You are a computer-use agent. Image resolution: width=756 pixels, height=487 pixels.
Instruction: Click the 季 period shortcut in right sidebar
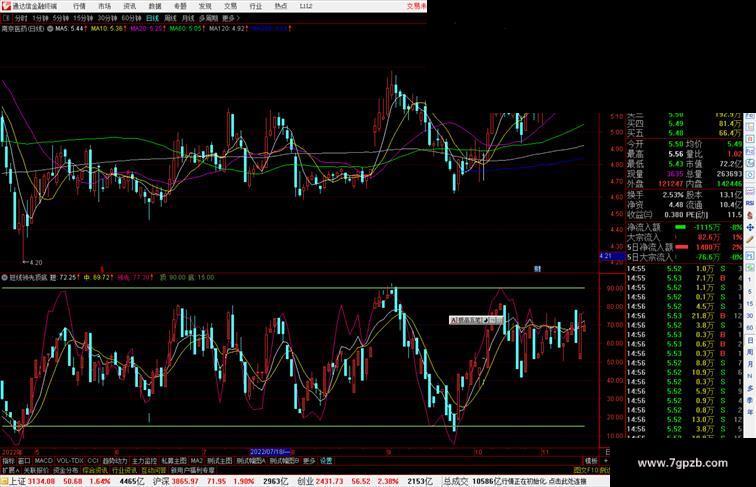click(x=750, y=400)
